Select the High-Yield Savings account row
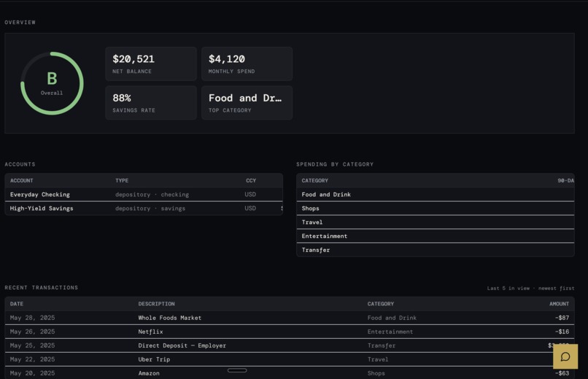The width and height of the screenshot is (588, 379). pos(144,208)
